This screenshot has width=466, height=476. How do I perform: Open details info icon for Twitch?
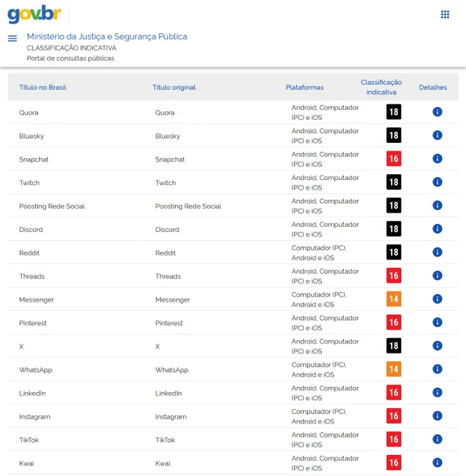437,182
